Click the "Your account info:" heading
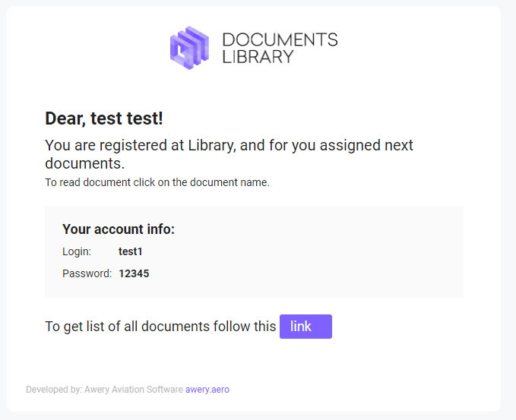The width and height of the screenshot is (516, 420). (x=119, y=229)
